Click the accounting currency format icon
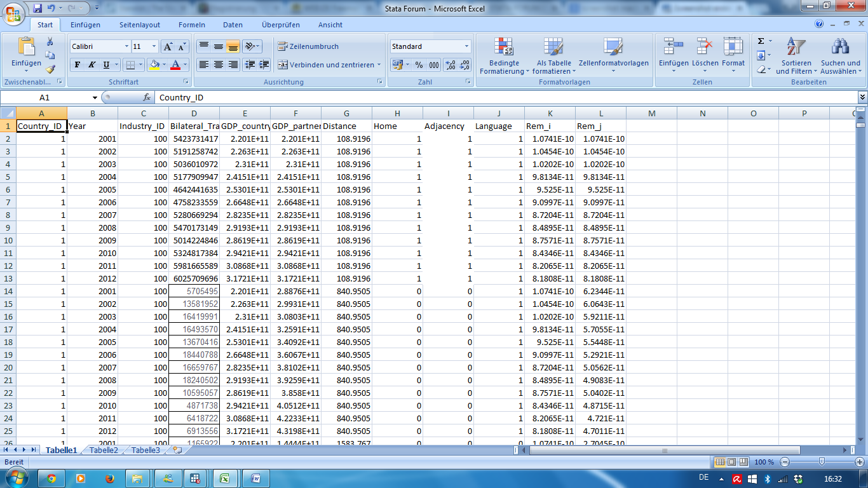This screenshot has width=868, height=488. 397,65
